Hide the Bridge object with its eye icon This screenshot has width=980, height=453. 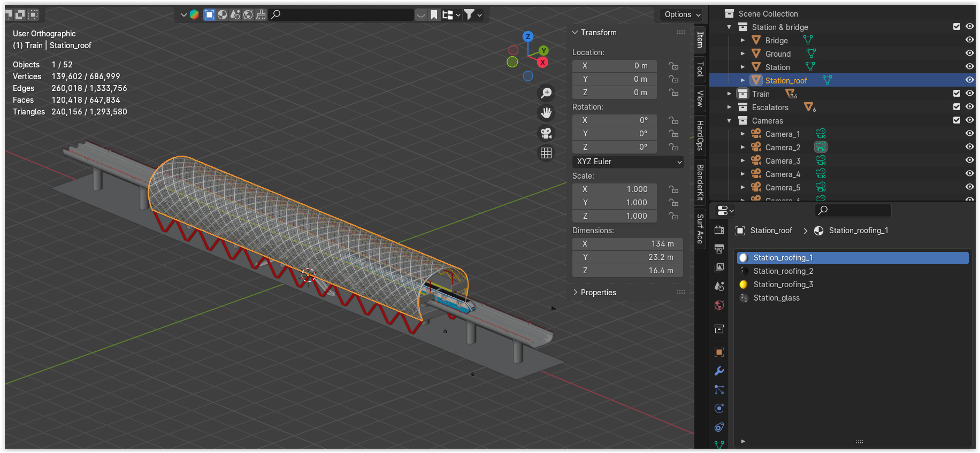pos(969,40)
